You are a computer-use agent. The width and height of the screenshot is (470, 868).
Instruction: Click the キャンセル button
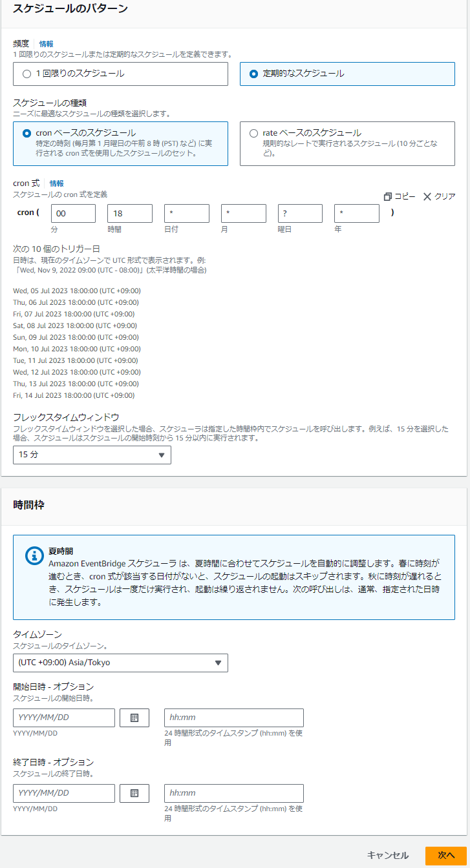pos(388,855)
